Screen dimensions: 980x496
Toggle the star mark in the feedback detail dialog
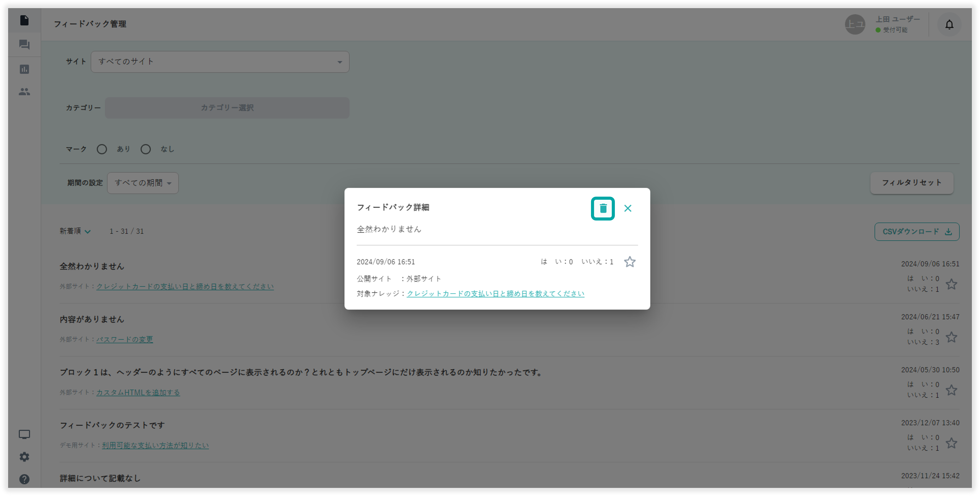(x=630, y=262)
